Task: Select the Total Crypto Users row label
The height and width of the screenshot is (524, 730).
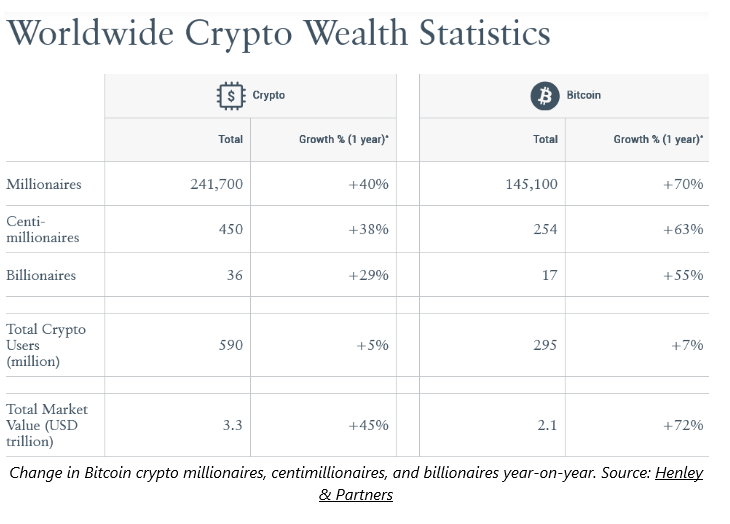Action: [x=46, y=344]
